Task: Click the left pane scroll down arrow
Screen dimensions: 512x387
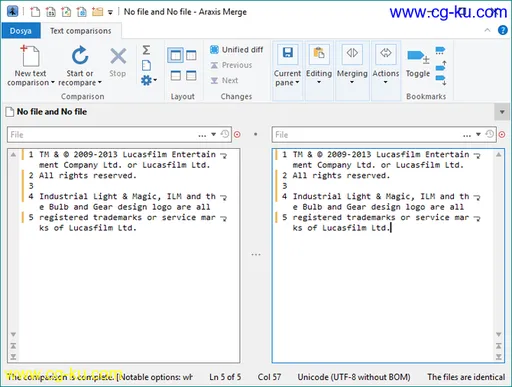Action: [x=13, y=334]
